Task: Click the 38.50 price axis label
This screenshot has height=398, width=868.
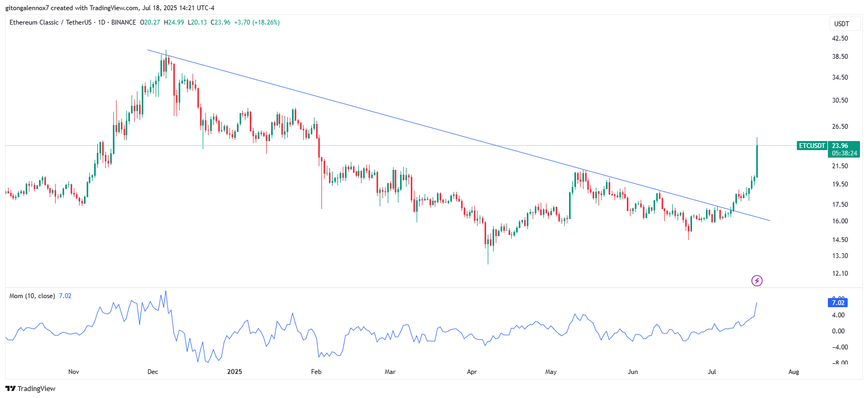Action: tap(840, 57)
